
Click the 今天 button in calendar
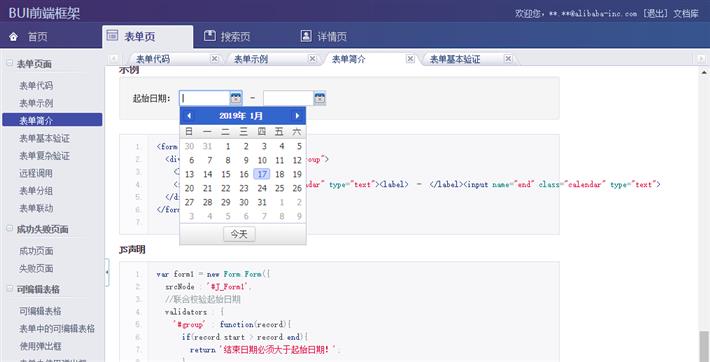[239, 234]
